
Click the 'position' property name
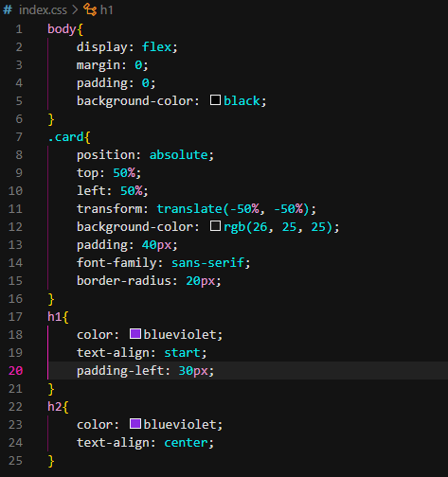[x=106, y=155]
